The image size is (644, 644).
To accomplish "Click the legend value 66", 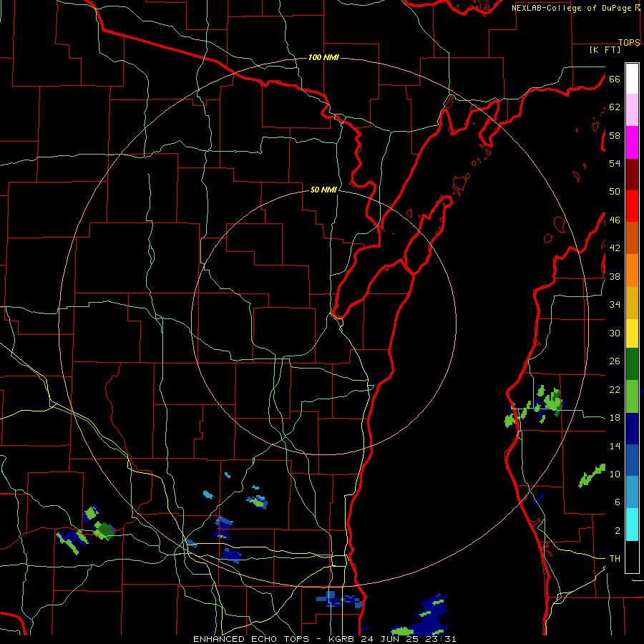I will (x=615, y=79).
